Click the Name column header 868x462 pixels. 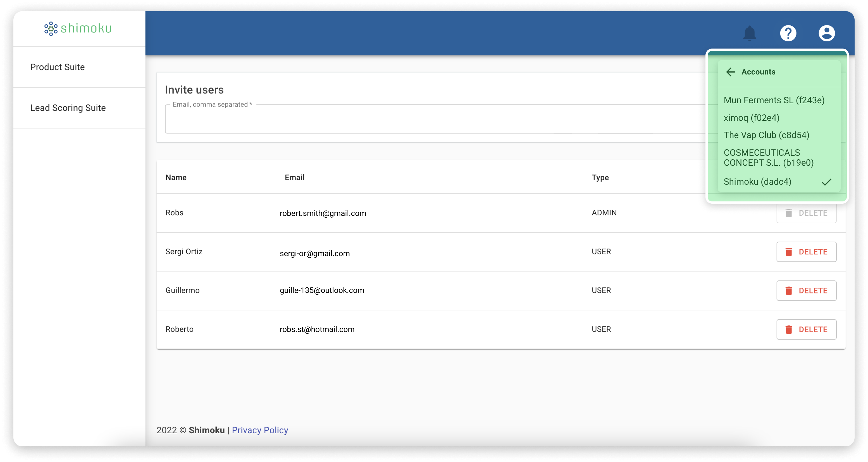[176, 177]
